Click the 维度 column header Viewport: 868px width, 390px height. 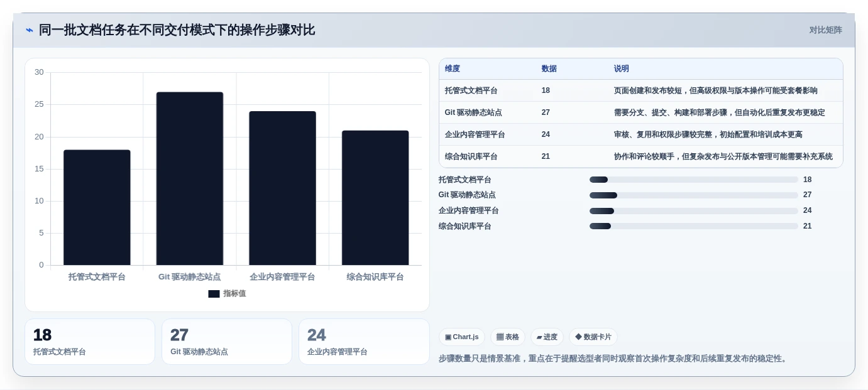coord(453,69)
